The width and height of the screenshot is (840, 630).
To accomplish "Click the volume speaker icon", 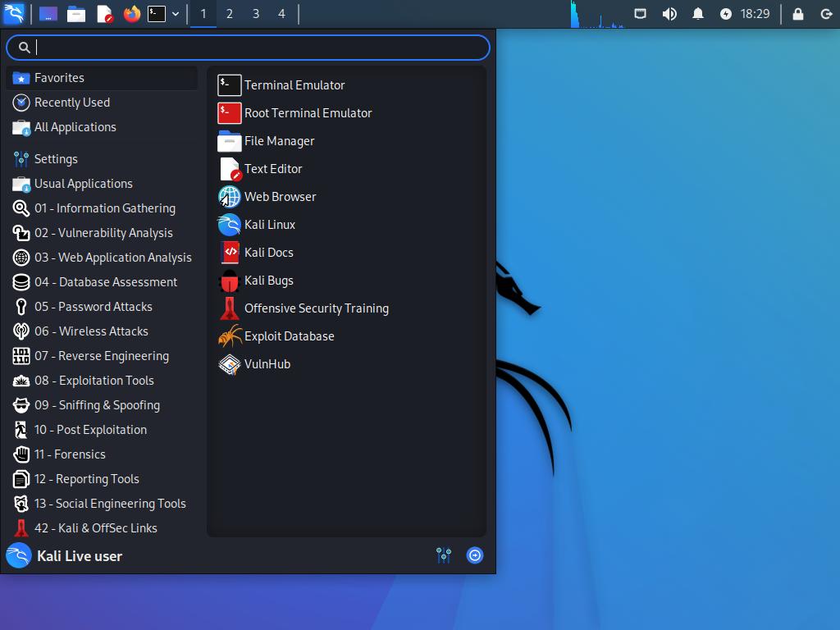I will coord(669,13).
